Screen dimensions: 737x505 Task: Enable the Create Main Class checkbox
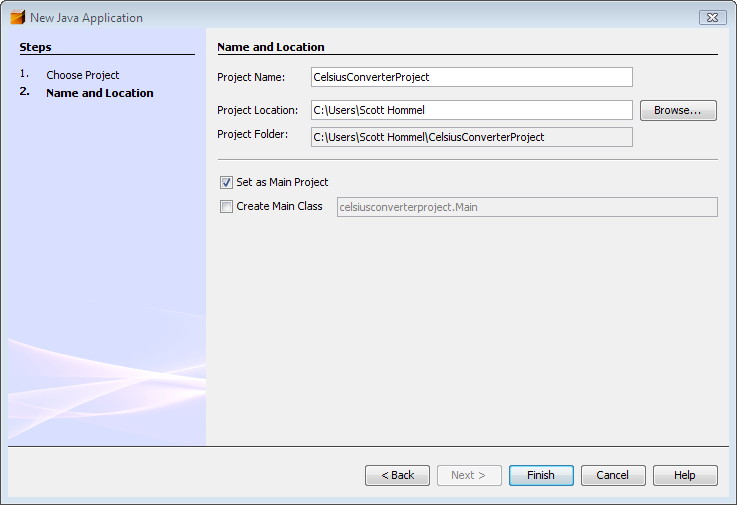point(227,207)
